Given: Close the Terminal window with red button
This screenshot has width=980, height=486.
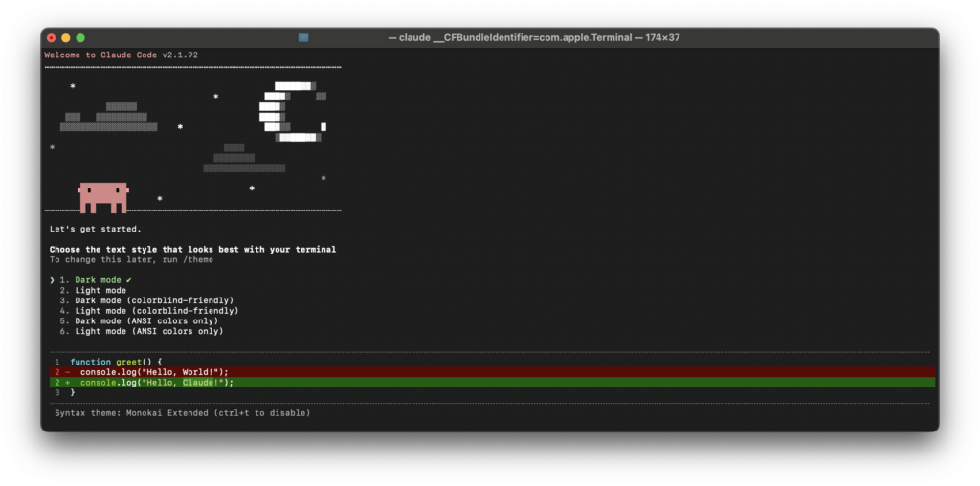Looking at the screenshot, I should [50, 37].
